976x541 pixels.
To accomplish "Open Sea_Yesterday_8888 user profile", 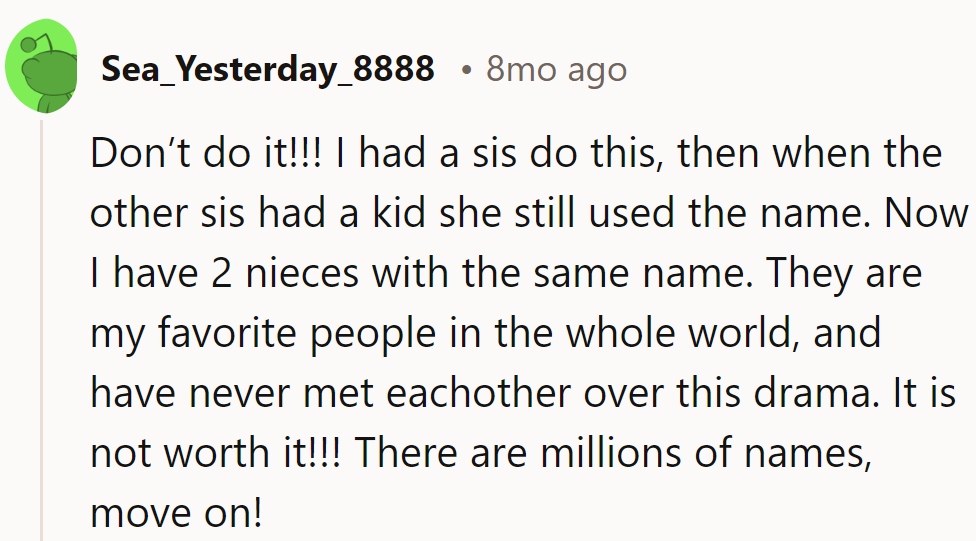I will click(267, 69).
